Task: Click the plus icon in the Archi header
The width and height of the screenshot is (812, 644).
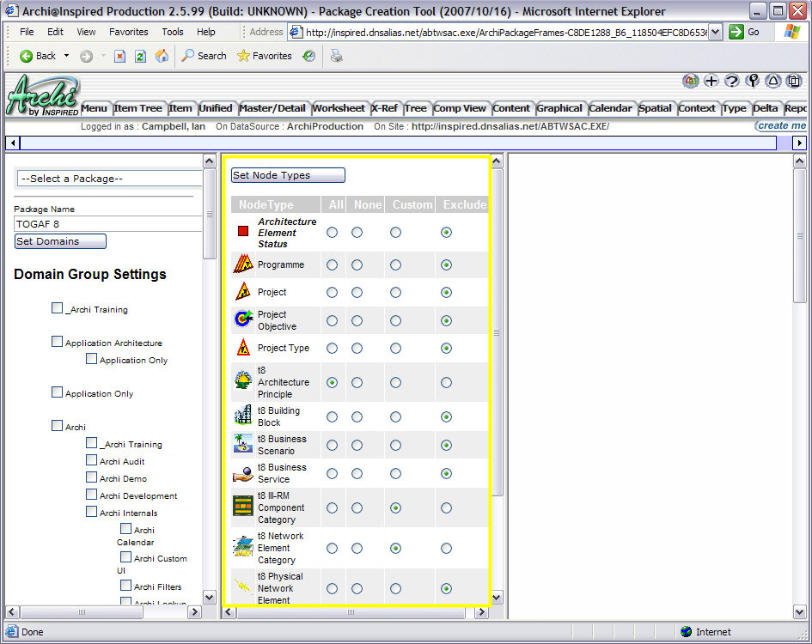Action: [711, 81]
